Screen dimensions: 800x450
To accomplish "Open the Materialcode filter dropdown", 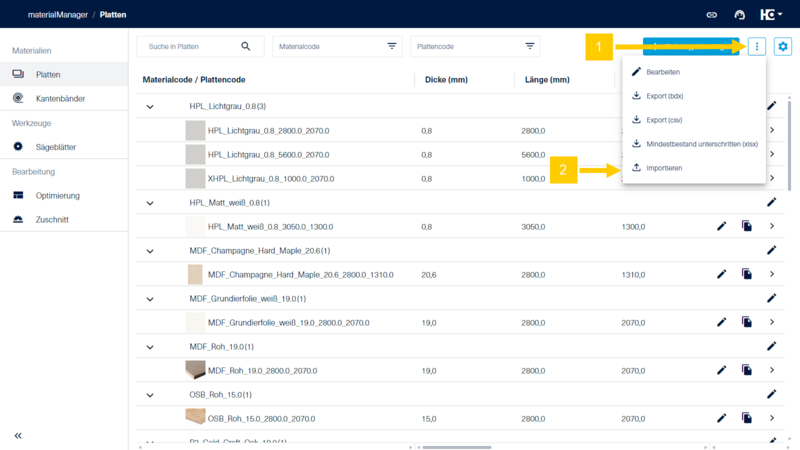I will (x=391, y=46).
